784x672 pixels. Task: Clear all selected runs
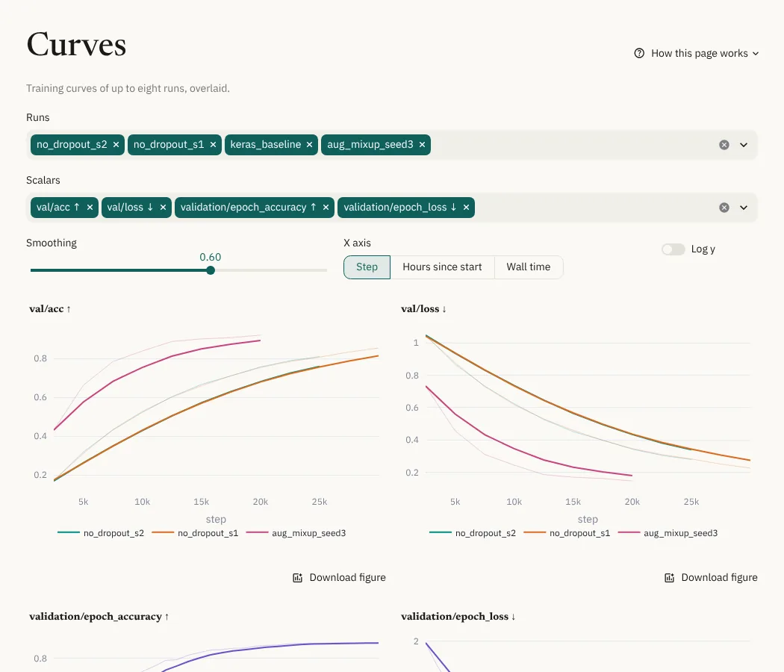coord(724,145)
